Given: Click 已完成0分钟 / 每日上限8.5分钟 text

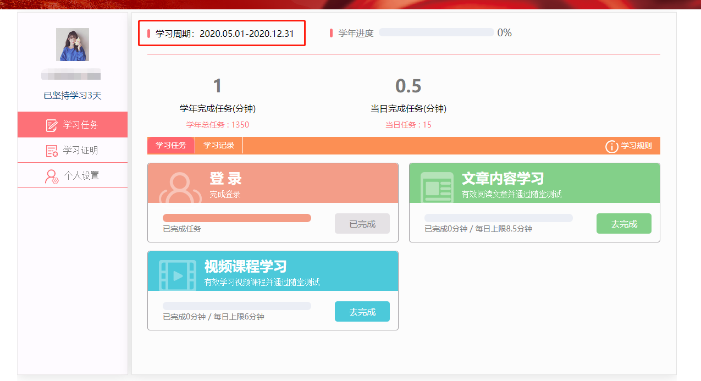Looking at the screenshot, I should tap(478, 229).
